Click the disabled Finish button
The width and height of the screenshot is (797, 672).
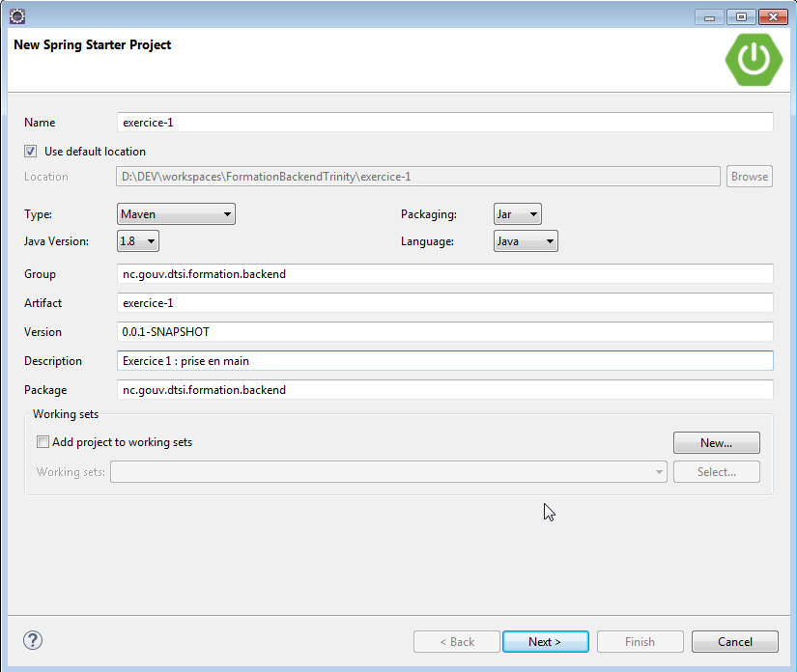point(640,641)
